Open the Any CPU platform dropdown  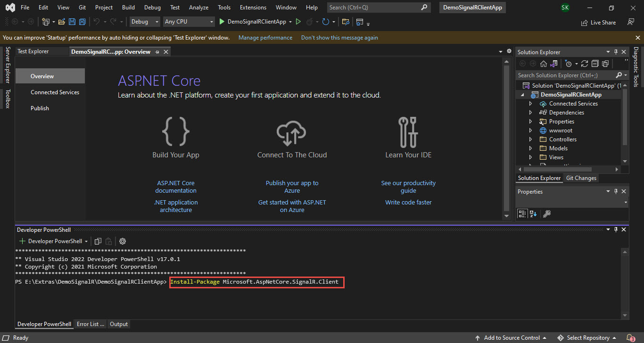(189, 22)
